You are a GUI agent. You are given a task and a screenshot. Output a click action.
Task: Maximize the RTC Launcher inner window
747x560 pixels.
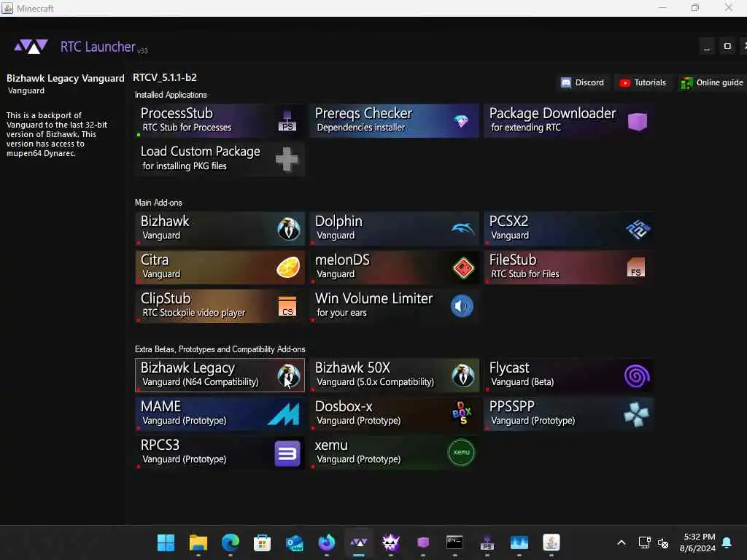pyautogui.click(x=727, y=46)
